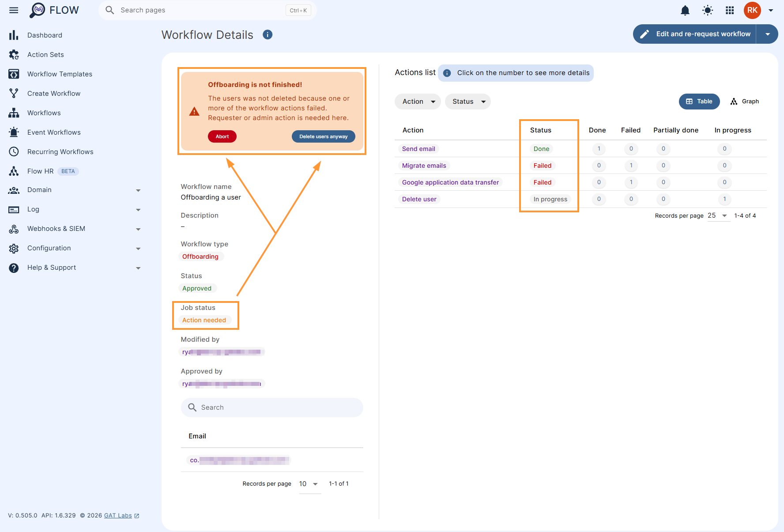The image size is (784, 532).
Task: Click the Workflow Details info icon
Action: tap(268, 34)
